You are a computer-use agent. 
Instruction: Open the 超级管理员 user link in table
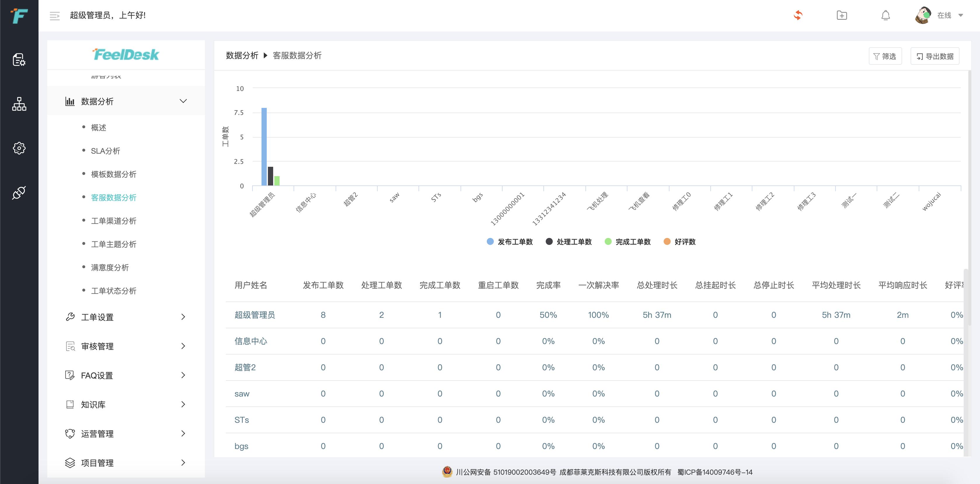[x=255, y=315]
